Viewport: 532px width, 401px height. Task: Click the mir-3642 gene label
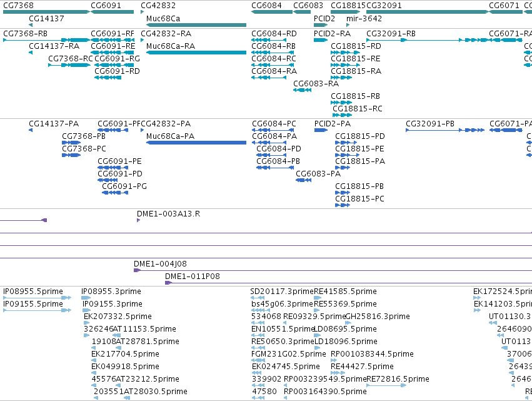click(x=364, y=18)
